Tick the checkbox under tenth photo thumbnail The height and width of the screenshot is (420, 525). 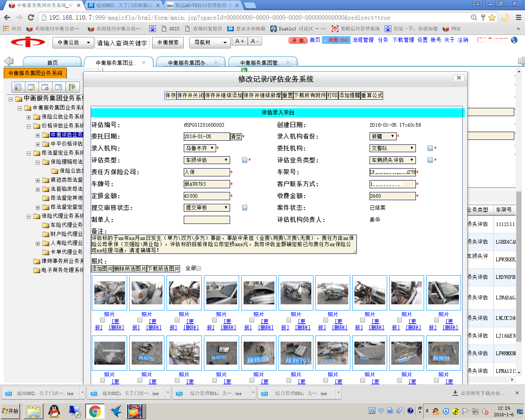point(436,320)
